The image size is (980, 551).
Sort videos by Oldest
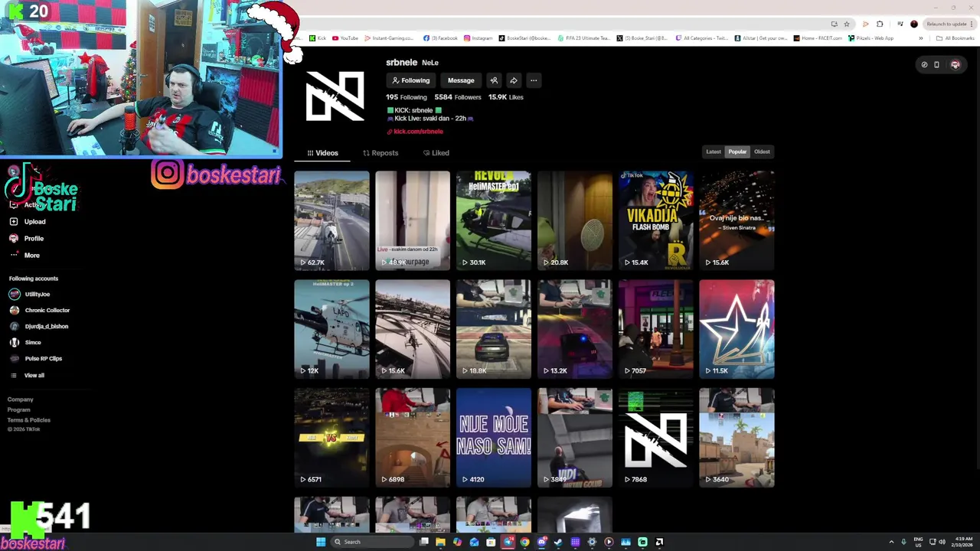click(762, 152)
